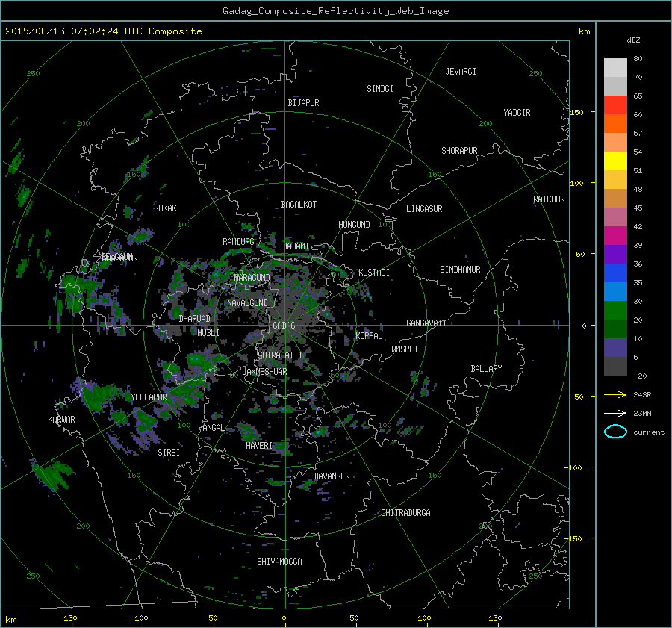Viewport: 672px width, 628px height.
Task: Click the orange 57 dBZ color swatch
Action: 615,143
